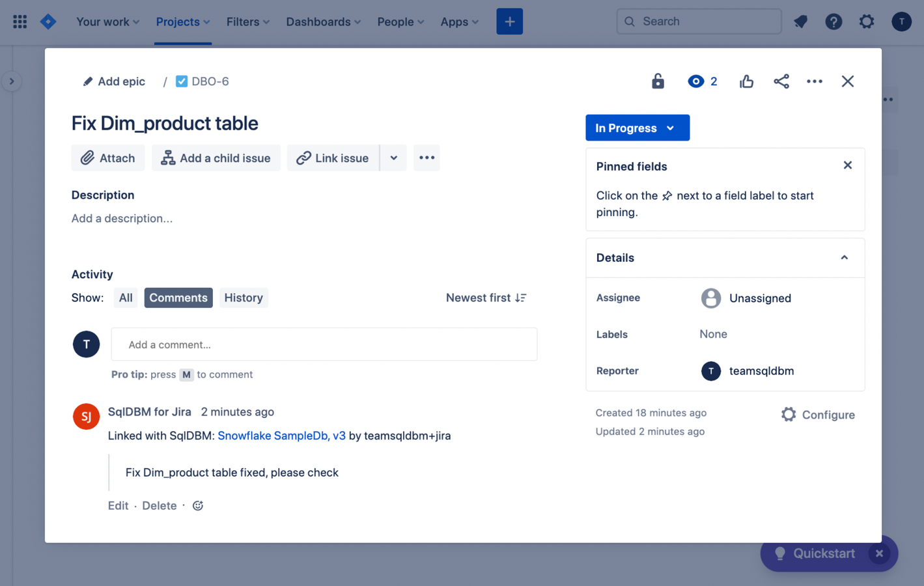The width and height of the screenshot is (924, 586).
Task: Open the app switcher grid icon
Action: click(20, 21)
